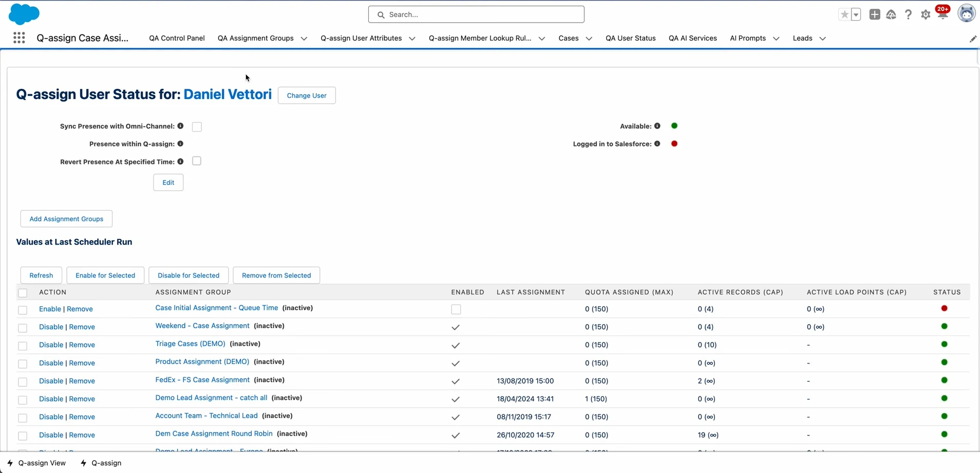Image resolution: width=980 pixels, height=473 pixels.
Task: Open the Help question mark icon
Action: (908, 14)
